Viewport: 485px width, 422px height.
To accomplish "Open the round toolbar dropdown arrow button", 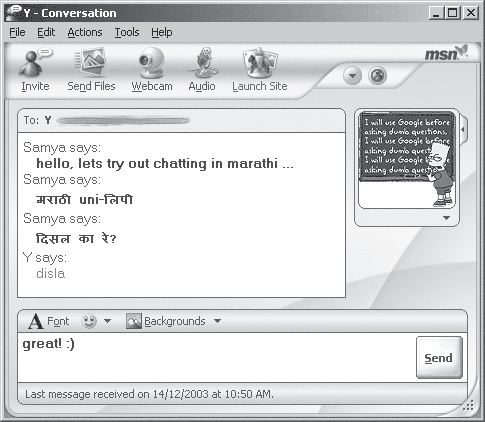I will pyautogui.click(x=352, y=76).
